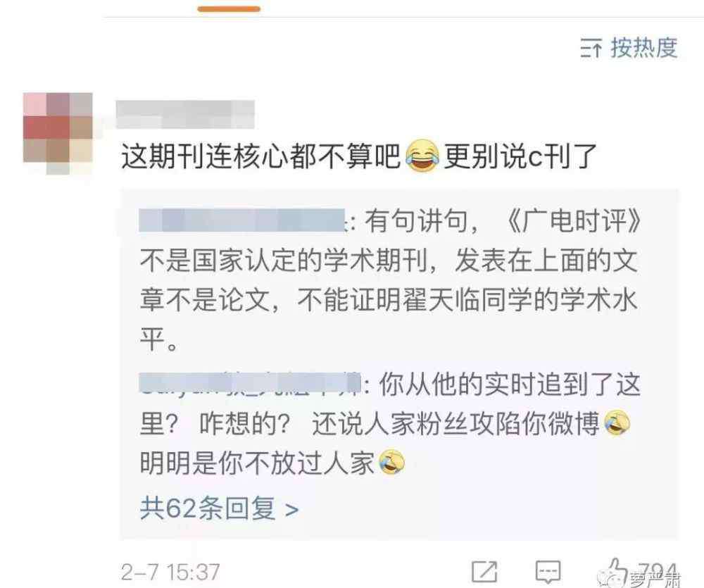Tap the repost share icon
Image resolution: width=704 pixels, height=588 pixels.
pos(484,572)
